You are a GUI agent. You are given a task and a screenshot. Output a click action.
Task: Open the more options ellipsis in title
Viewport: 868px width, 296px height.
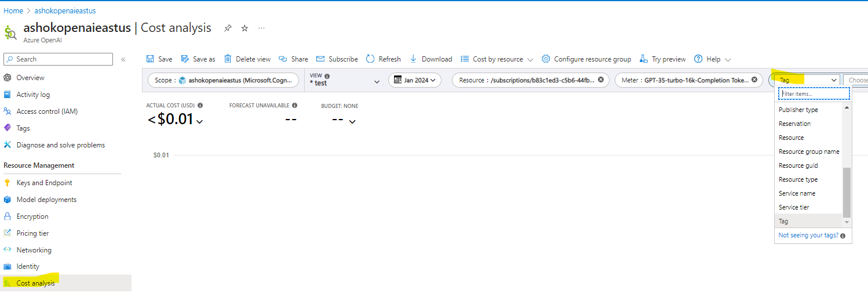262,28
